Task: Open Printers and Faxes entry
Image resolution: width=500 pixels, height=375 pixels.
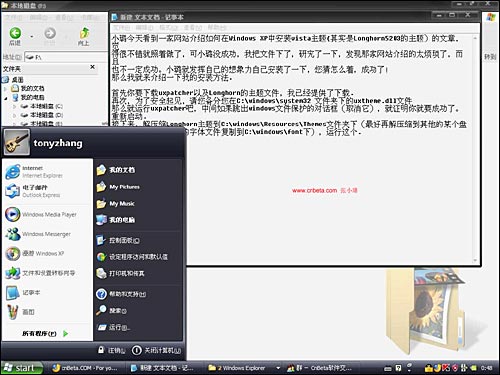Action: [x=121, y=274]
